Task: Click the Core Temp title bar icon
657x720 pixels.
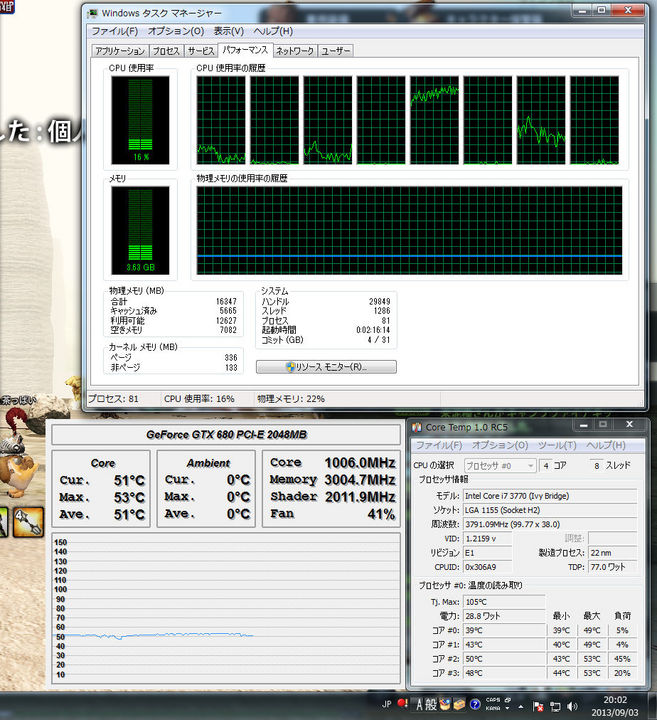Action: click(416, 428)
